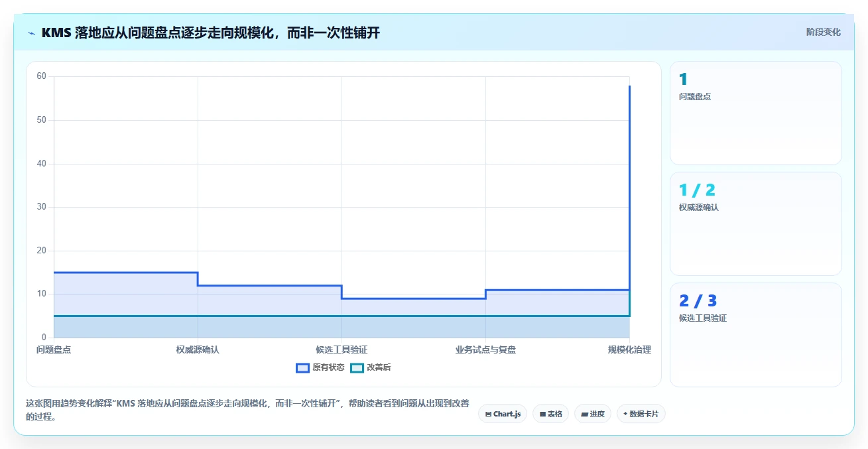868x449 pixels.
Task: Select the 候选工具验证 stat card
Action: [x=756, y=335]
